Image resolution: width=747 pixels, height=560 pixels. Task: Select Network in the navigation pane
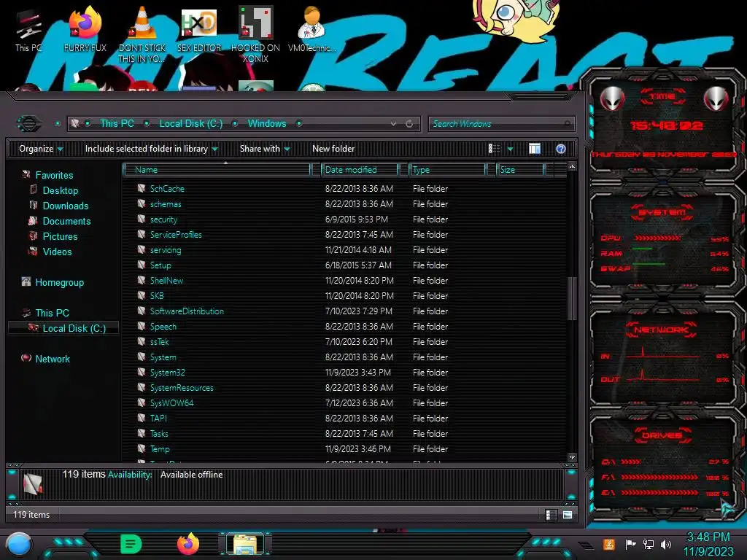click(x=53, y=359)
